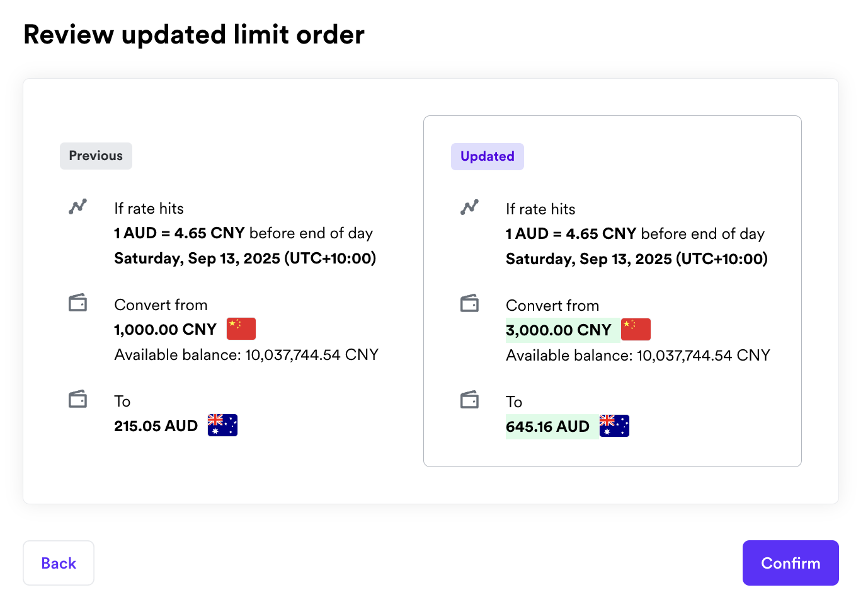
Task: Click the Convert from wallet icon in Previous
Action: [x=78, y=303]
